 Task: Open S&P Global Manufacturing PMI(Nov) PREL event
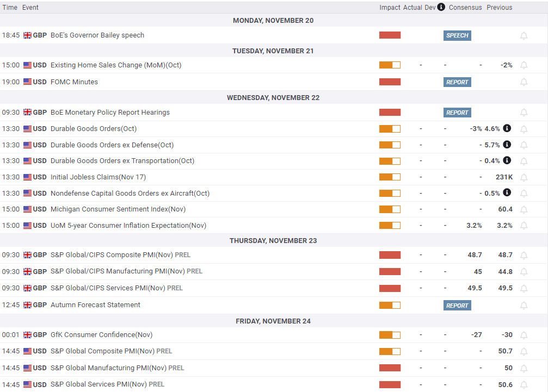[117, 368]
